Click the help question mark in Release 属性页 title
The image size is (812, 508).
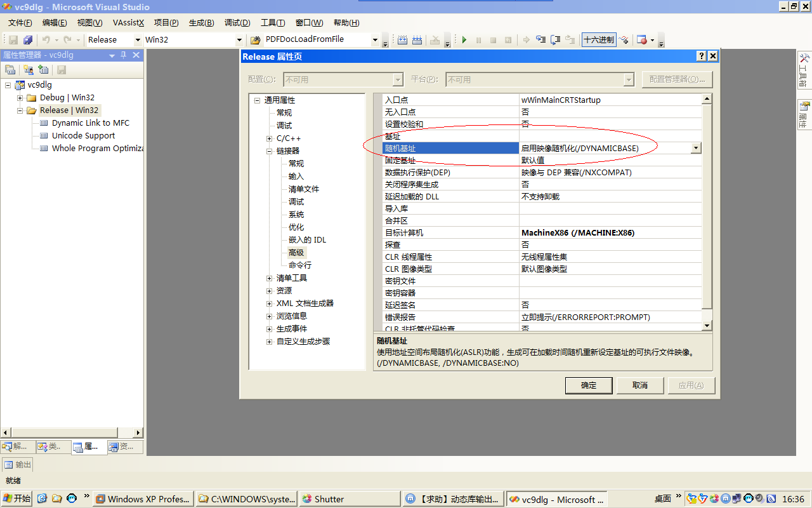702,57
